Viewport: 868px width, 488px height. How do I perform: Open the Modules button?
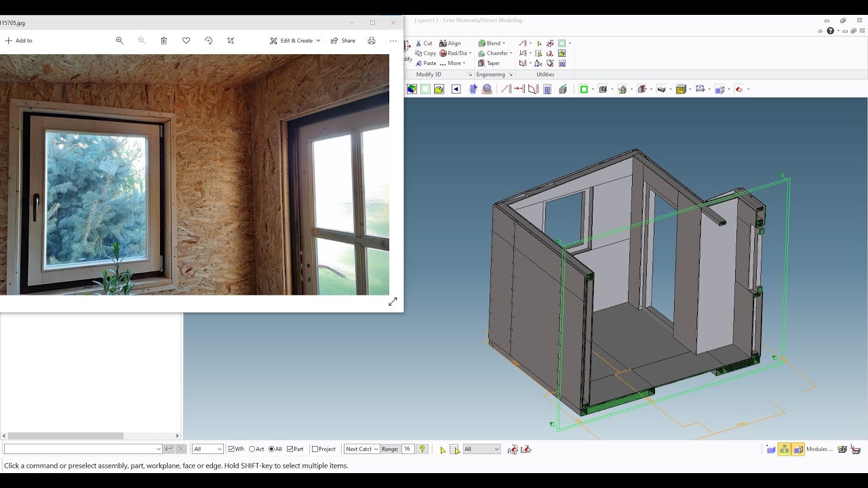[819, 449]
